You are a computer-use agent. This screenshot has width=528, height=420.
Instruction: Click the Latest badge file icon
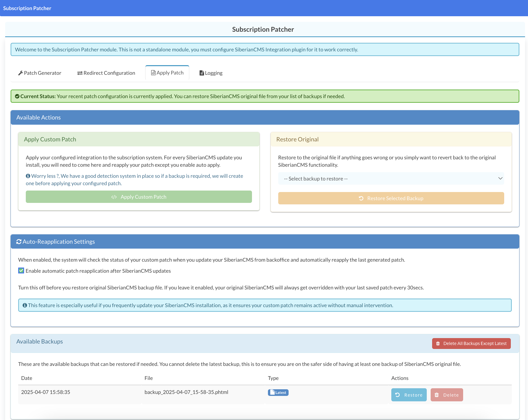click(272, 392)
